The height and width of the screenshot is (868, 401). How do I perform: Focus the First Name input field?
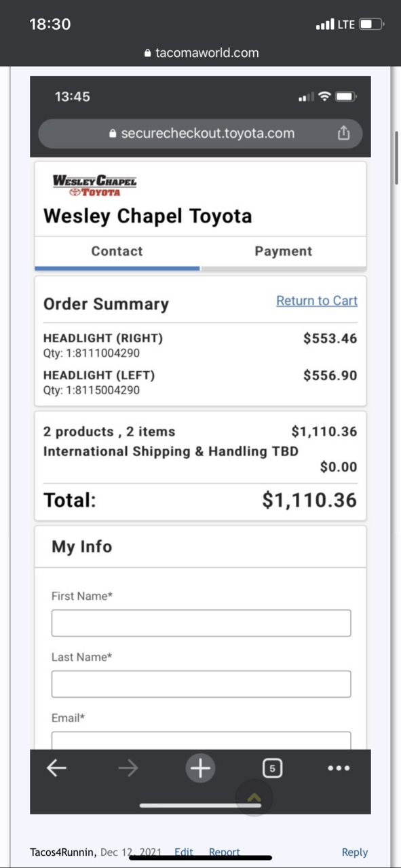201,623
